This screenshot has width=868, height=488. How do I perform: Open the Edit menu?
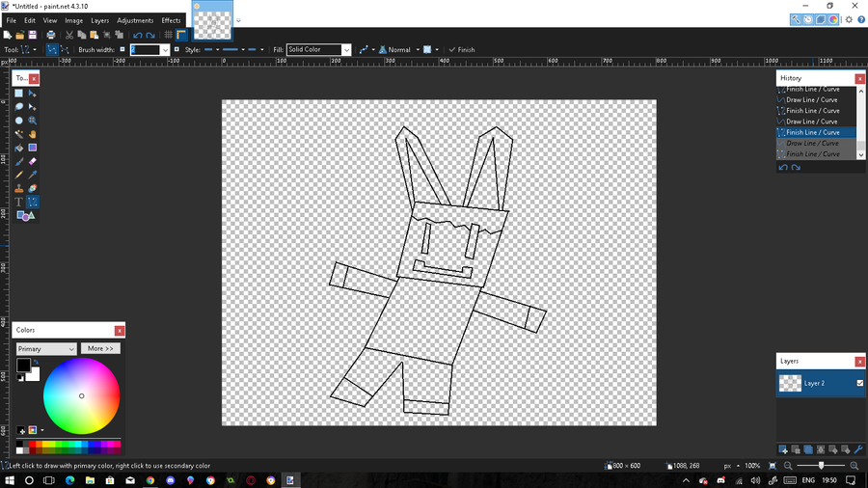coord(30,20)
